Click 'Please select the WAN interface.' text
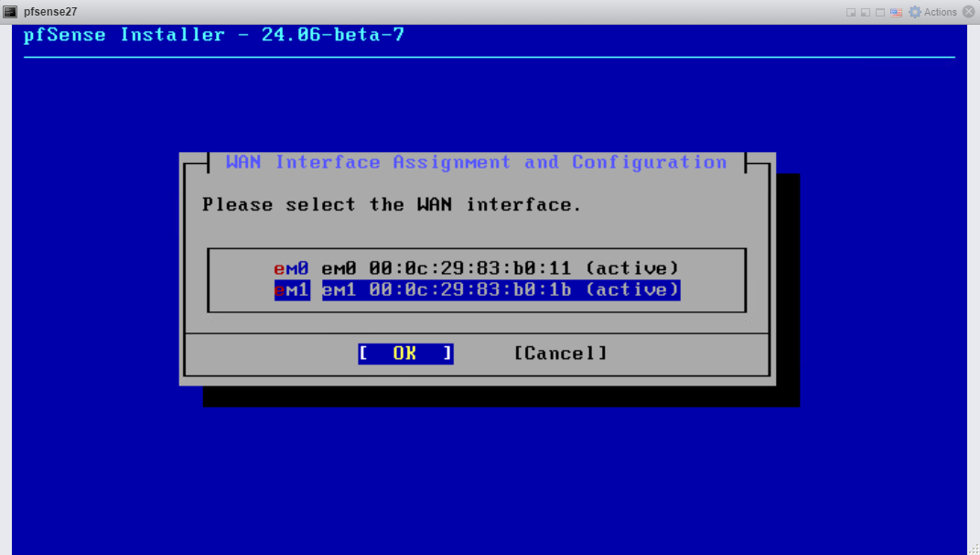 coord(392,204)
